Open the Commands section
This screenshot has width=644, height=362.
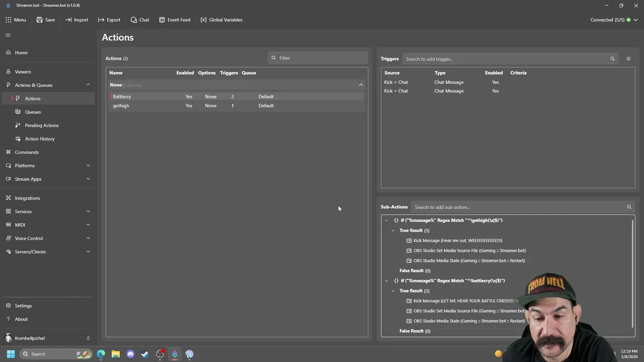(48, 152)
